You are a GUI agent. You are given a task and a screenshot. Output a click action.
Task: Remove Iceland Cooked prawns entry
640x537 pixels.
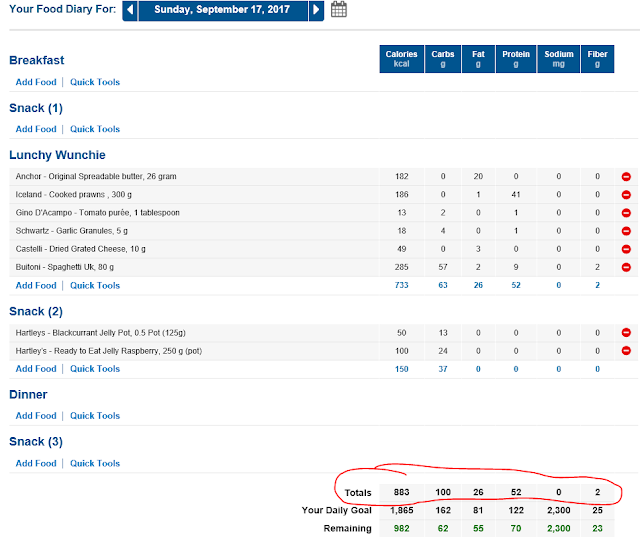coord(626,195)
